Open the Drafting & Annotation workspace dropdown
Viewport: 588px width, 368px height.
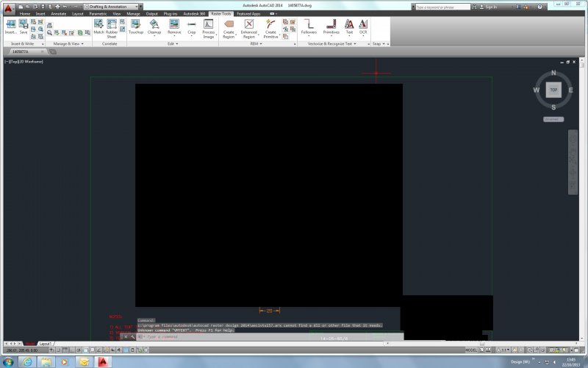point(111,7)
